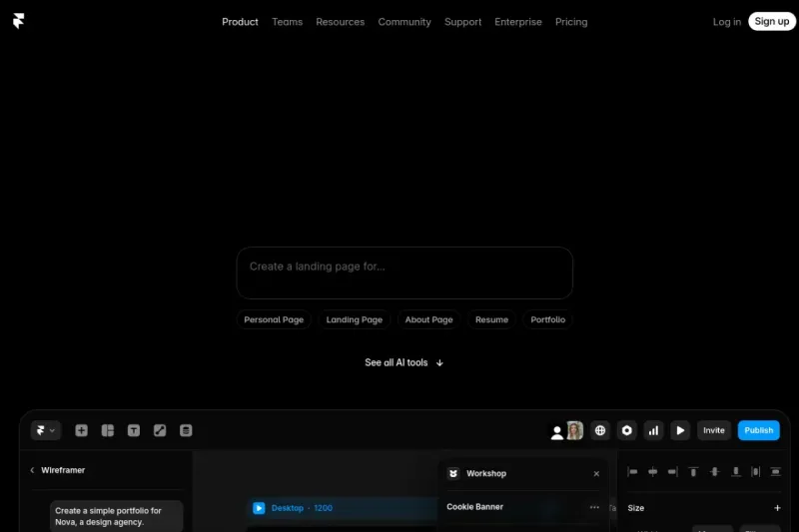Click the person silhouette icon in the editor toolbar

[557, 432]
